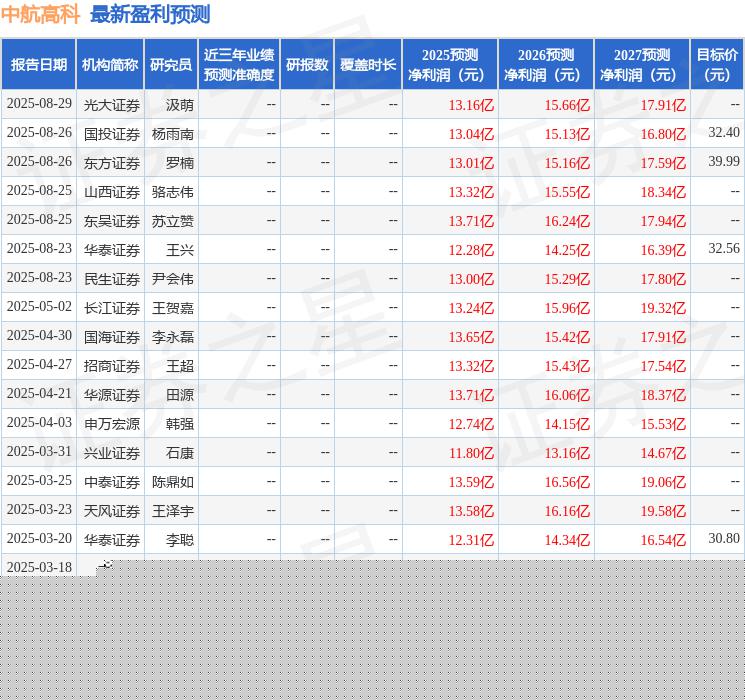Click 2026 profit 16.06亿

coord(567,395)
